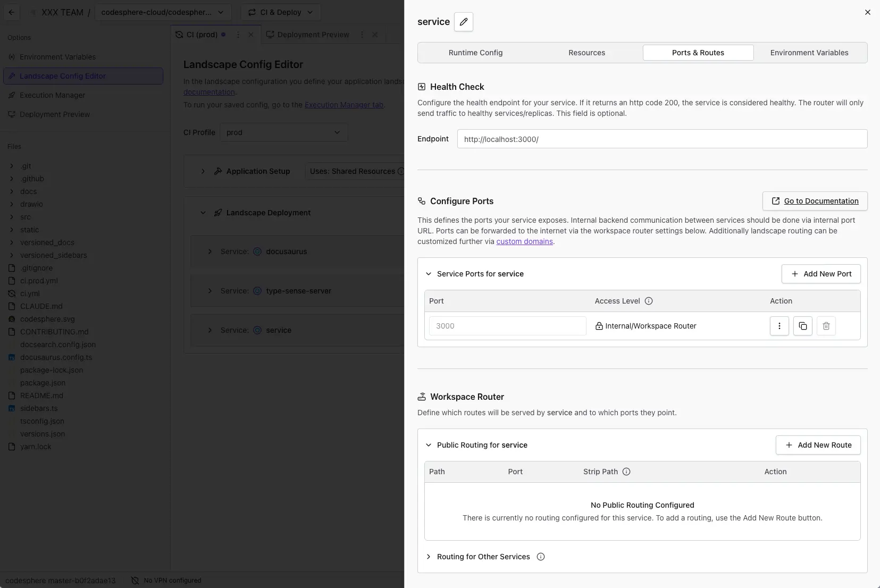
Task: Delete port 3000 using the trash icon
Action: (826, 326)
